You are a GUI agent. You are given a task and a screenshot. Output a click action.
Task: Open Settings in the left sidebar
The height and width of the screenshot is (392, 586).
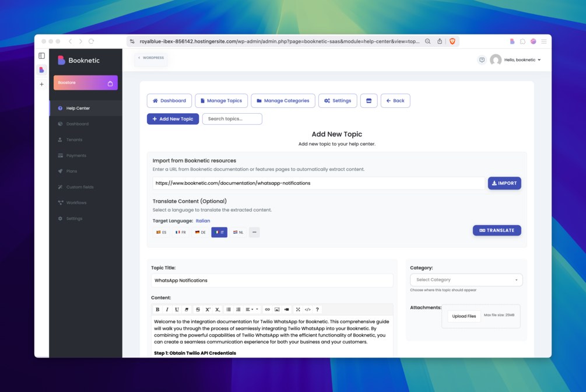[86, 218]
